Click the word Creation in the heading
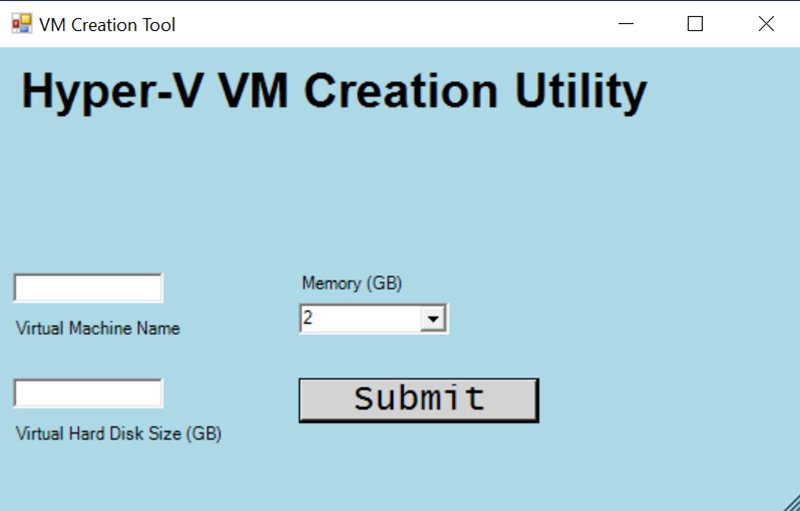The image size is (800, 511). pos(401,92)
